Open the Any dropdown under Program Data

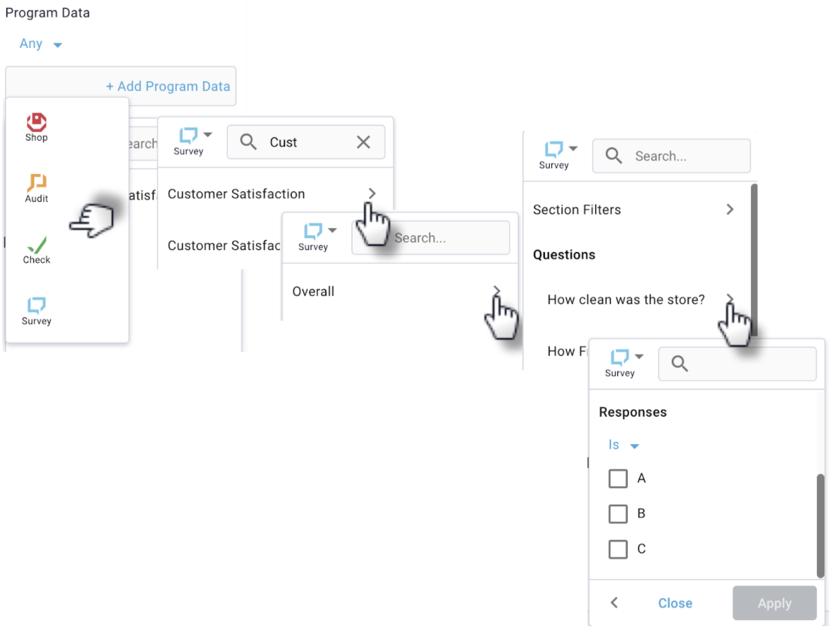click(41, 44)
